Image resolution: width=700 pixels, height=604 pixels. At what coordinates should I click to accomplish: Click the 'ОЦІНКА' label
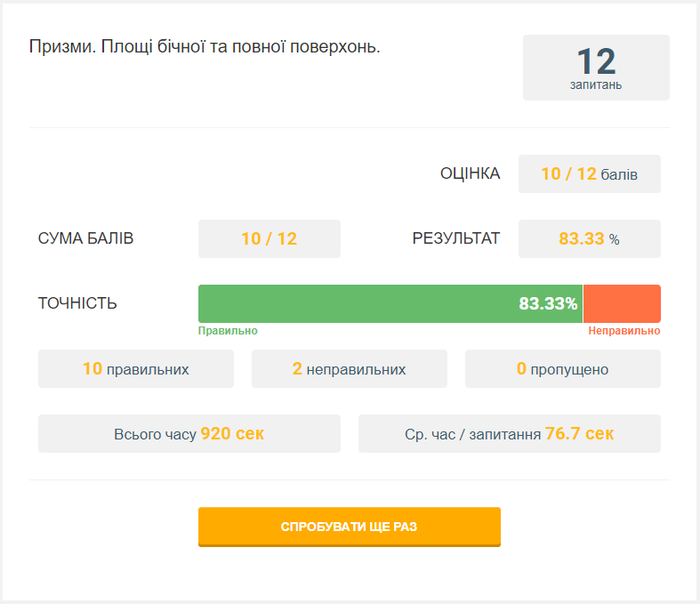point(470,173)
